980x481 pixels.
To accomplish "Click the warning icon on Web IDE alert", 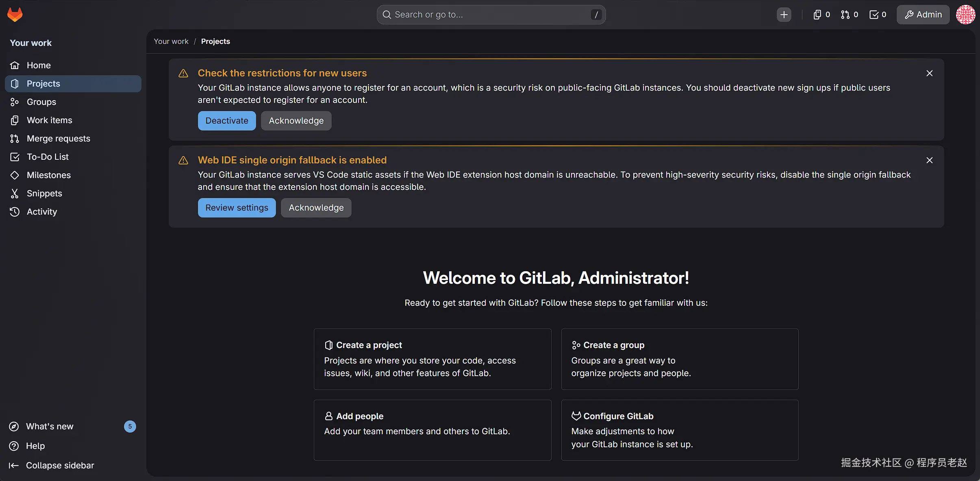I will (x=183, y=160).
